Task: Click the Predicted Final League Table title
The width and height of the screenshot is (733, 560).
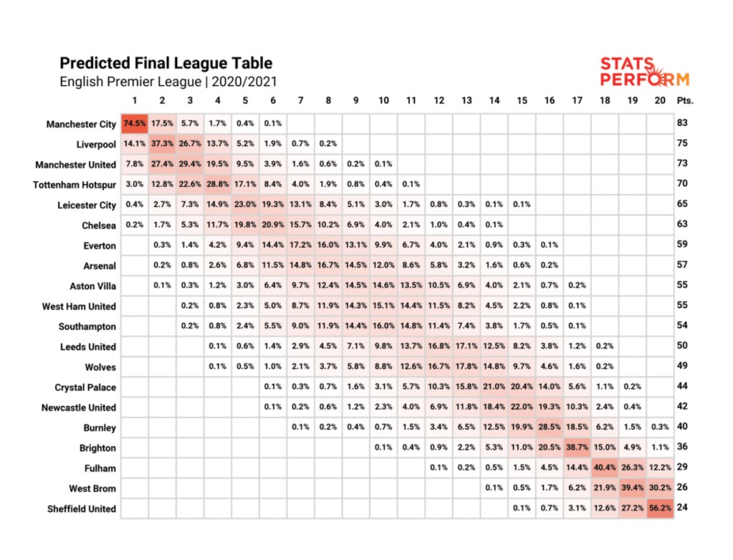Action: 166,63
